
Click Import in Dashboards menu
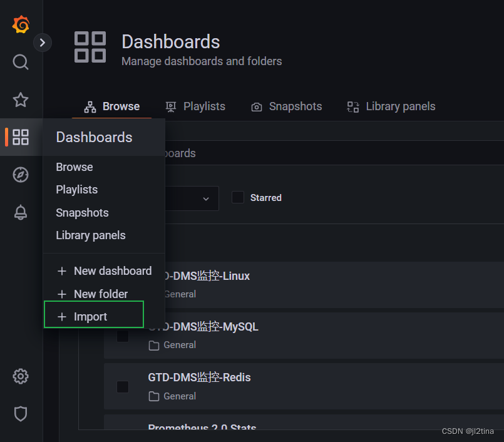[x=90, y=317]
